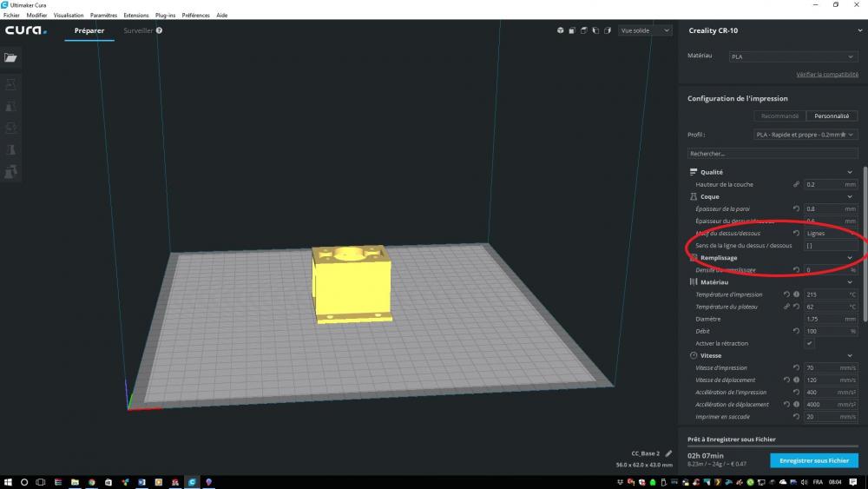Switch to Personnalisé print setup mode
The image size is (868, 489).
tap(832, 116)
